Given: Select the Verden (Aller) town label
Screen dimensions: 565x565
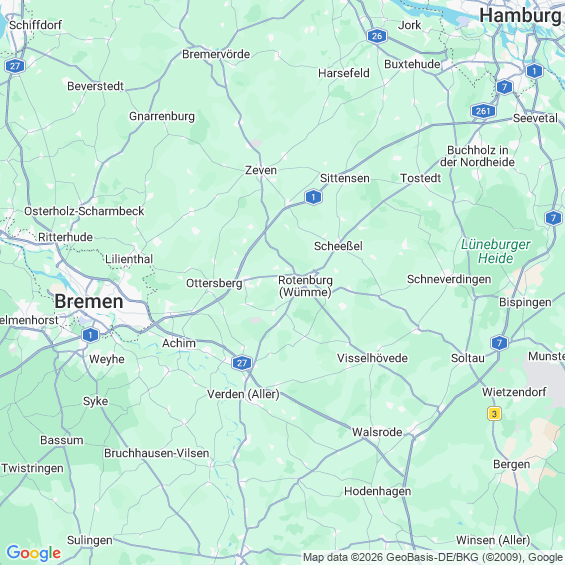Looking at the screenshot, I should (x=243, y=394).
